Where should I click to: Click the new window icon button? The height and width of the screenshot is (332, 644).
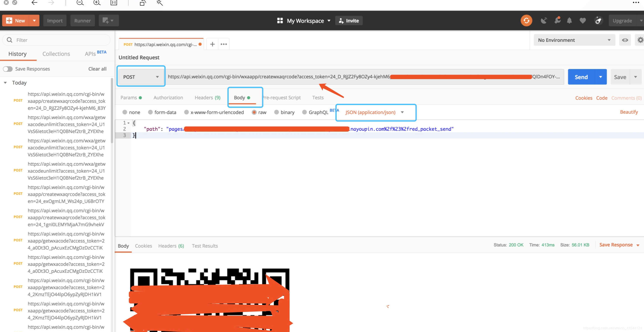[x=108, y=21]
